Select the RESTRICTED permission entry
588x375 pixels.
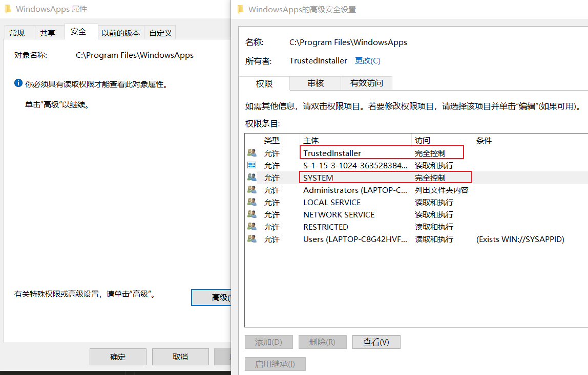[416, 227]
